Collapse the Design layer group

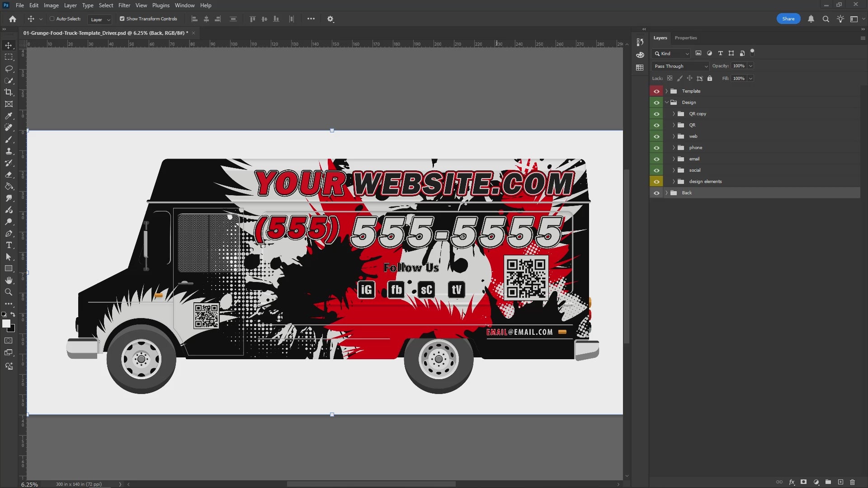click(666, 103)
